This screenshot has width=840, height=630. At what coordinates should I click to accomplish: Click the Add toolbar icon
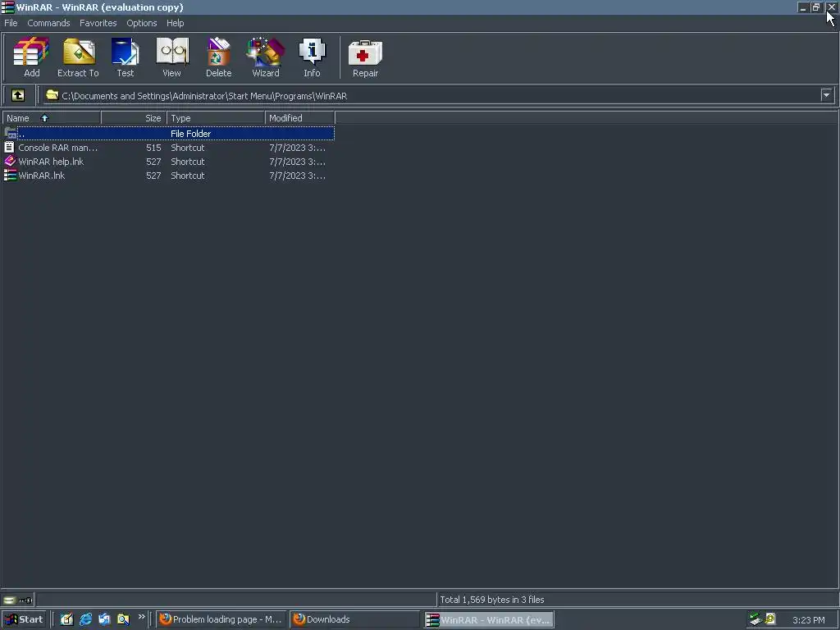pyautogui.click(x=31, y=57)
